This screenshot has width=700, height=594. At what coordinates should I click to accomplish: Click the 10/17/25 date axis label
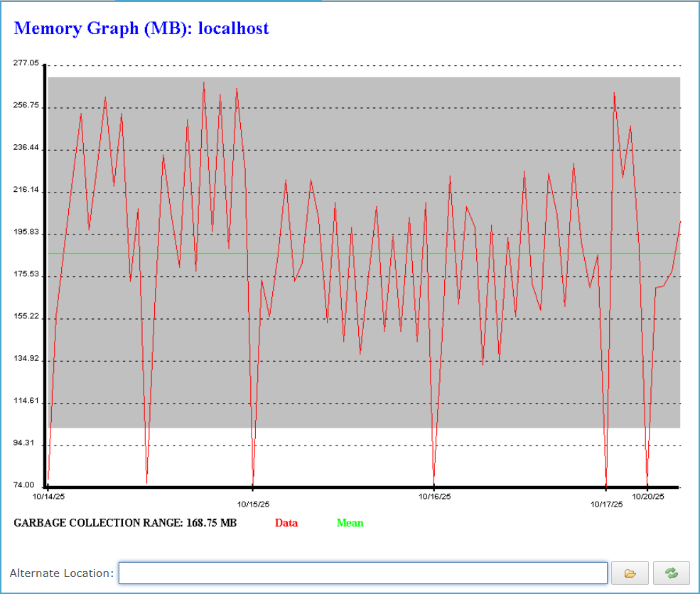(x=607, y=504)
